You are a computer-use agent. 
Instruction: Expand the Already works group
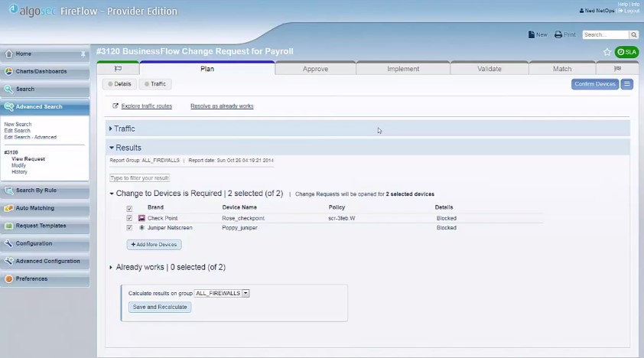[111, 267]
